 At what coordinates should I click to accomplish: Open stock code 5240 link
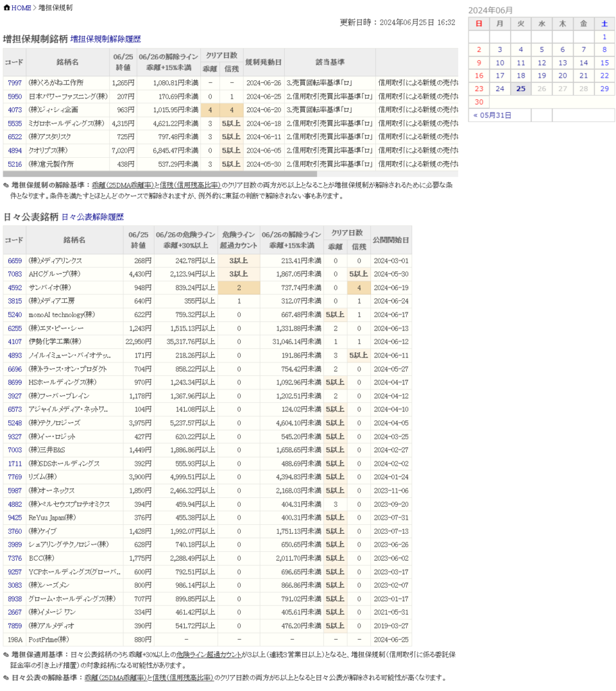[15, 314]
